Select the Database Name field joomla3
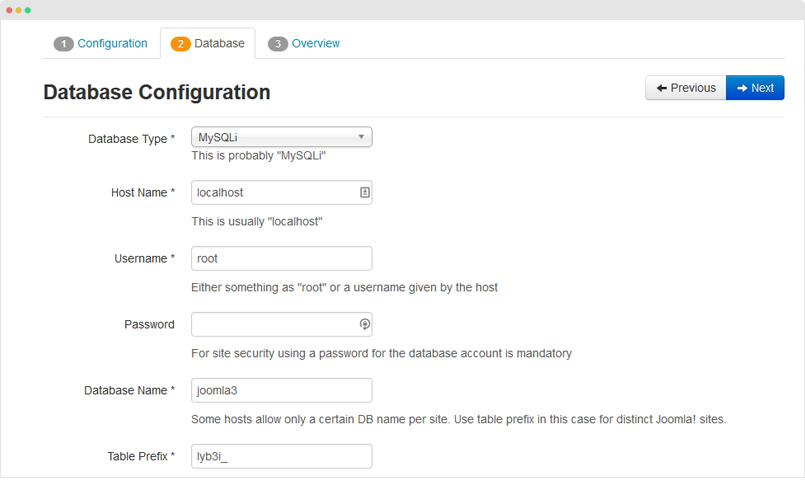Image resolution: width=805 pixels, height=482 pixels. click(x=281, y=390)
